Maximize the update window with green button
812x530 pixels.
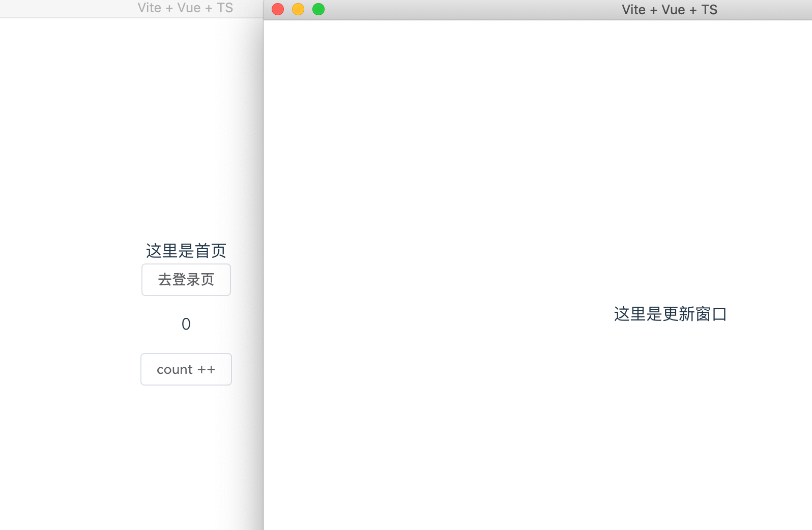coord(318,9)
